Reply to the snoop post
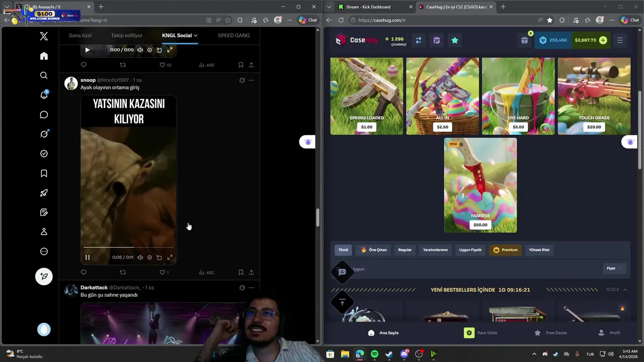Screen dimensions: 644x362 click(84, 273)
